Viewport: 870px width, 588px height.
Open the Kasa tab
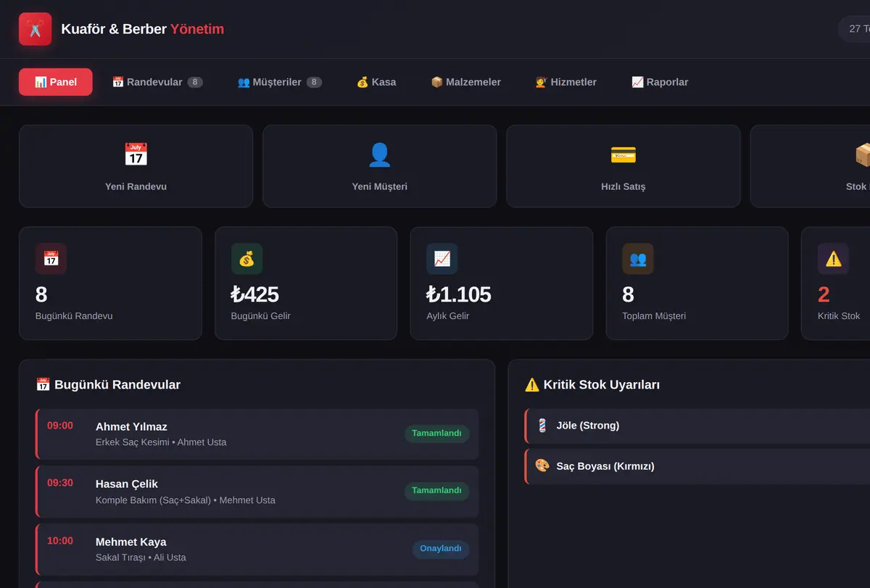tap(376, 82)
